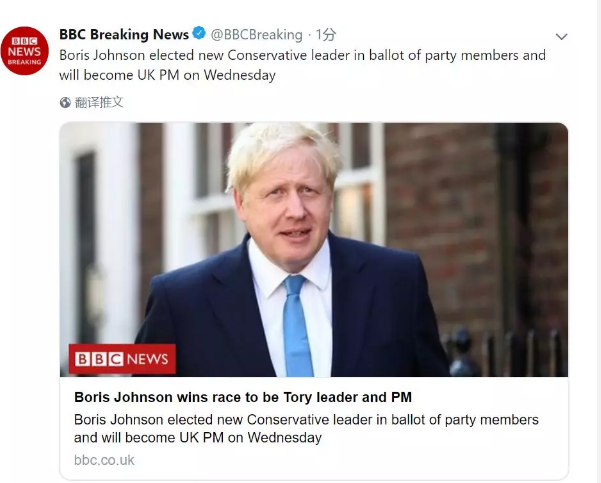
Task: Expand the tweet options chevron menu
Action: pos(561,36)
